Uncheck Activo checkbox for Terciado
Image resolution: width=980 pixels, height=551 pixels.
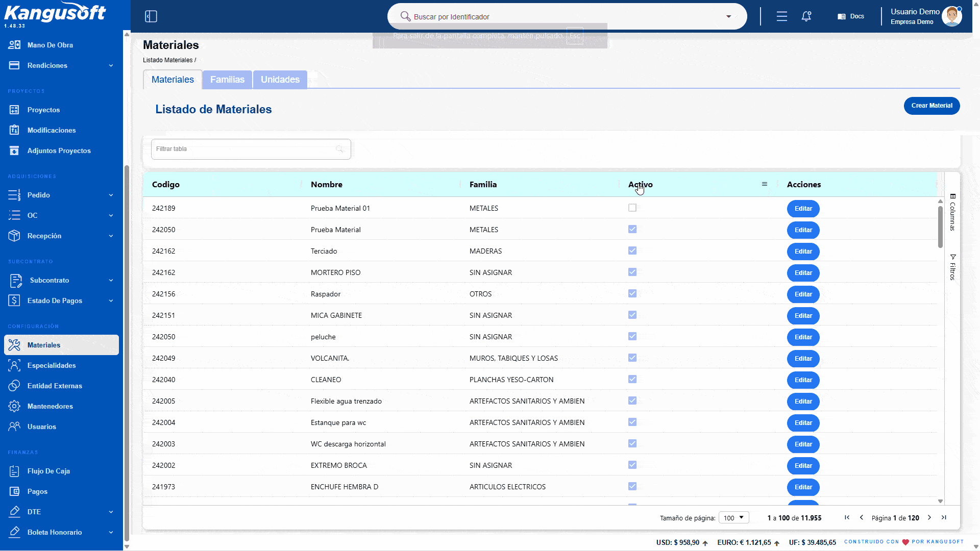coord(632,251)
